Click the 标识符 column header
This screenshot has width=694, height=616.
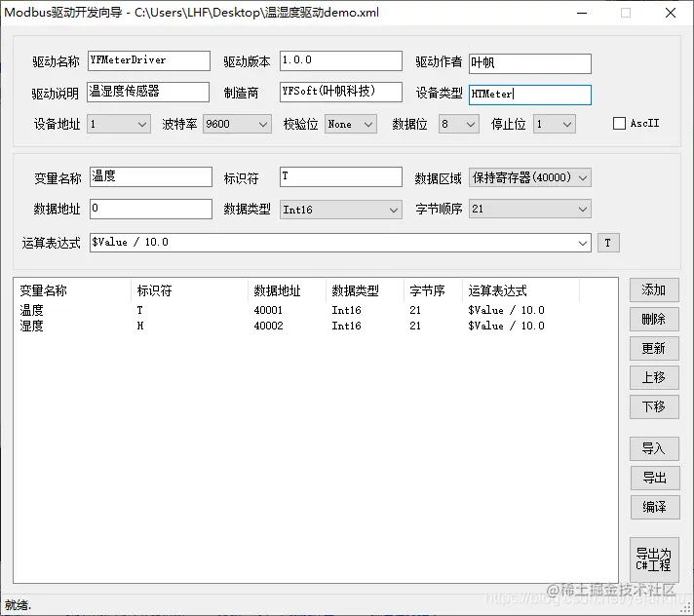point(189,290)
